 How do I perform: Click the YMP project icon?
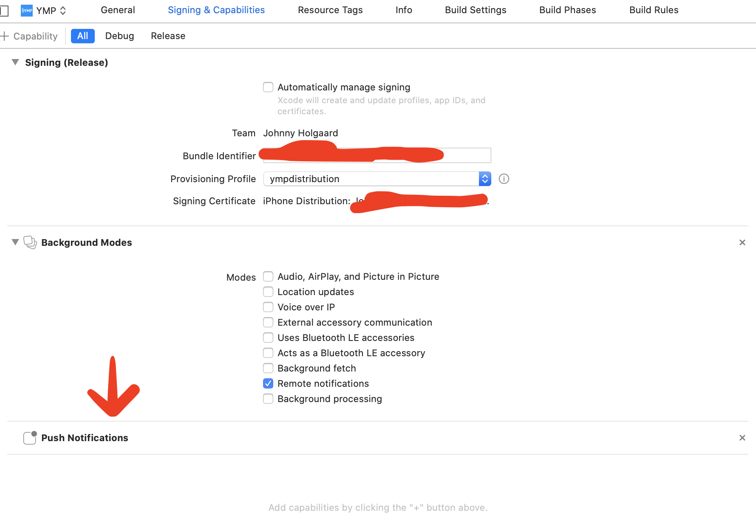pyautogui.click(x=26, y=10)
